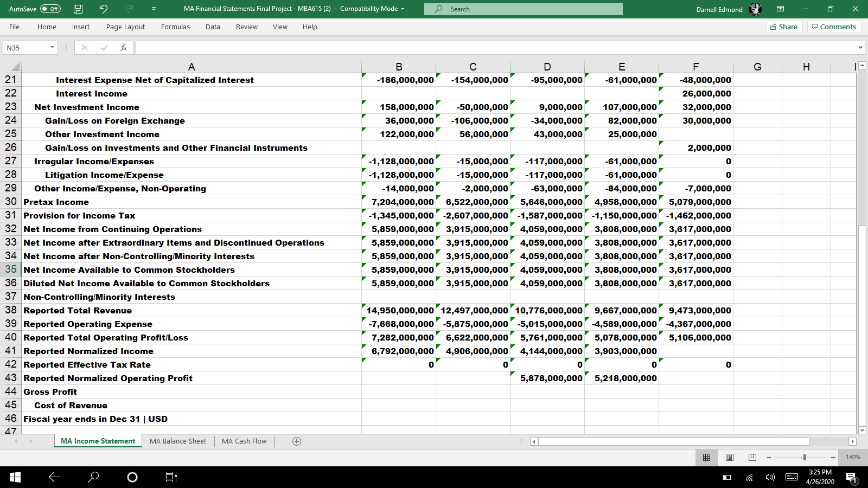Click the 140% zoom level
The image size is (868, 488).
[x=853, y=457]
